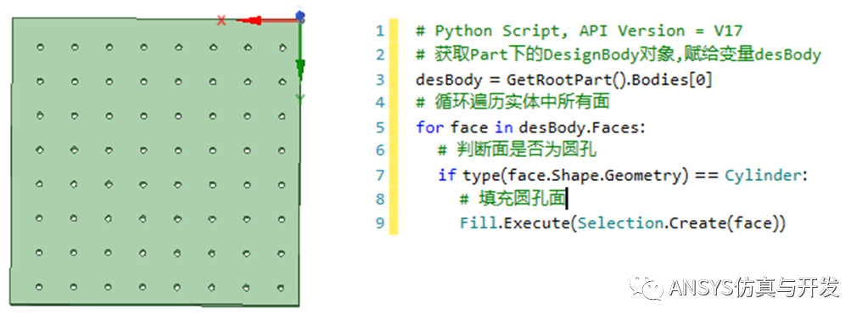Click line number 8 in the gutter
868x326 pixels.
(x=380, y=200)
